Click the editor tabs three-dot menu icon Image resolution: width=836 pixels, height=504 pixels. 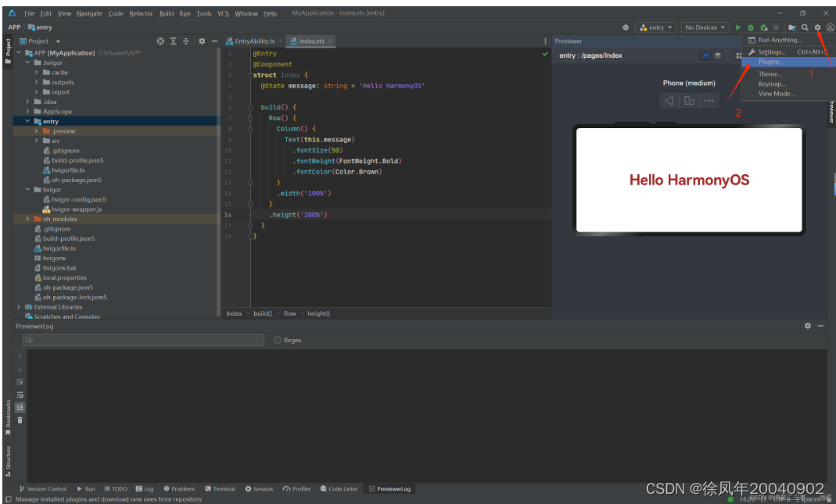pyautogui.click(x=545, y=41)
